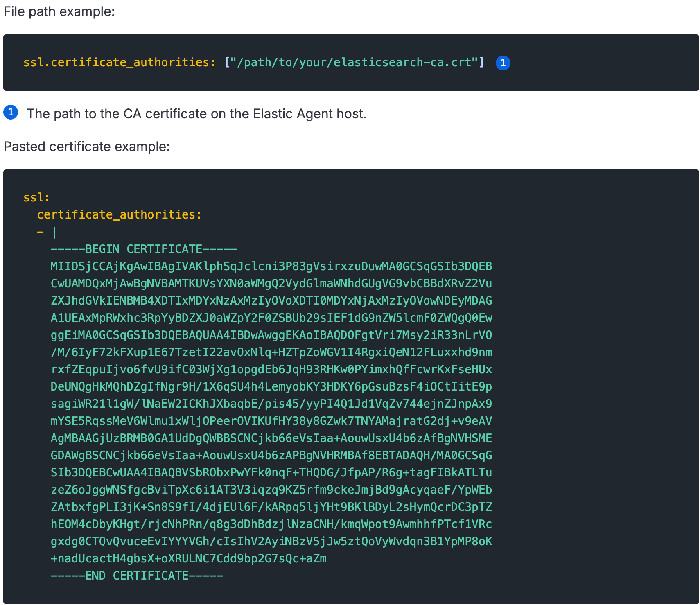Select the -----BEGIN CERTIFICATE----- line
Viewport: 700px width, 605px height.
tap(143, 248)
